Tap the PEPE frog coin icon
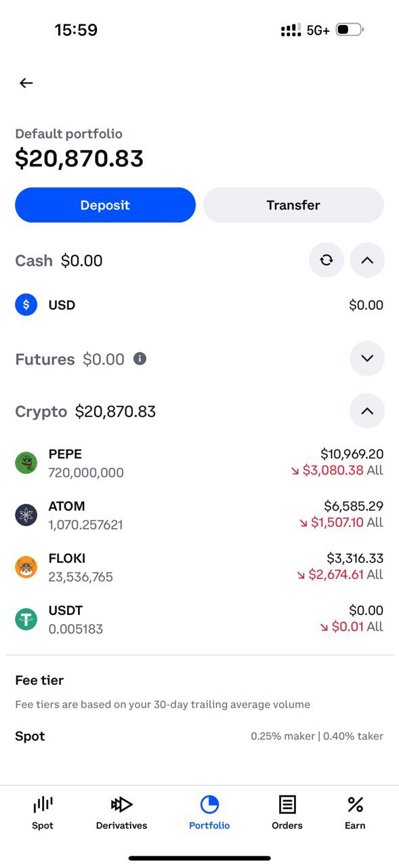This screenshot has height=868, width=399. pyautogui.click(x=26, y=463)
